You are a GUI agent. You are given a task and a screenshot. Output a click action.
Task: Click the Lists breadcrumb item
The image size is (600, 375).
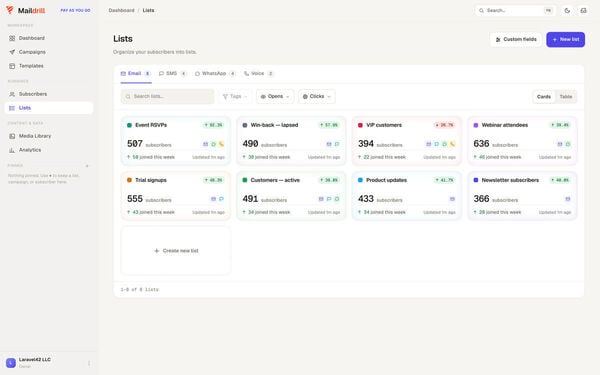click(148, 10)
